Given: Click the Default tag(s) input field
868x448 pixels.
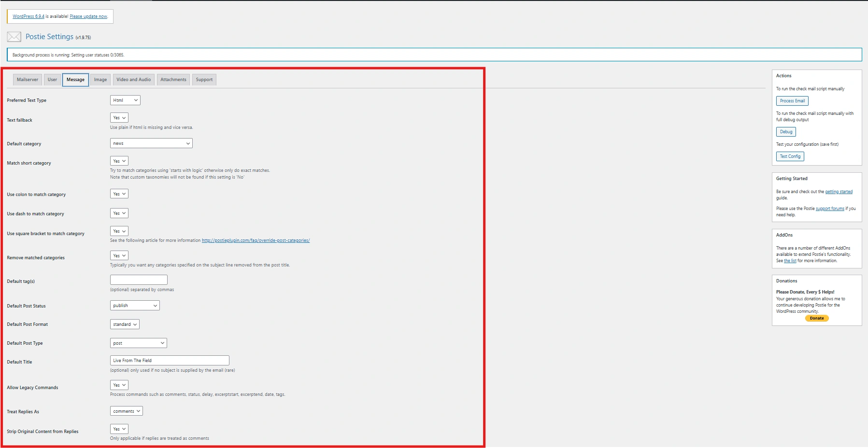Looking at the screenshot, I should (x=139, y=280).
